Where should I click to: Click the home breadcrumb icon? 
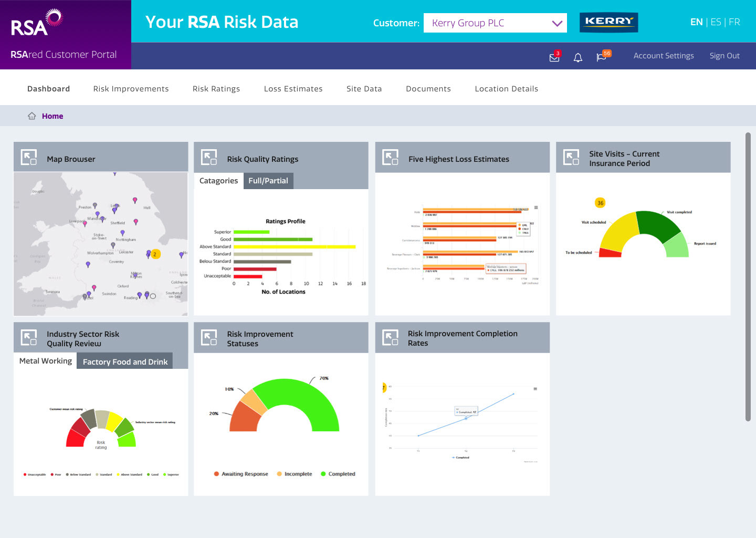[x=32, y=116]
